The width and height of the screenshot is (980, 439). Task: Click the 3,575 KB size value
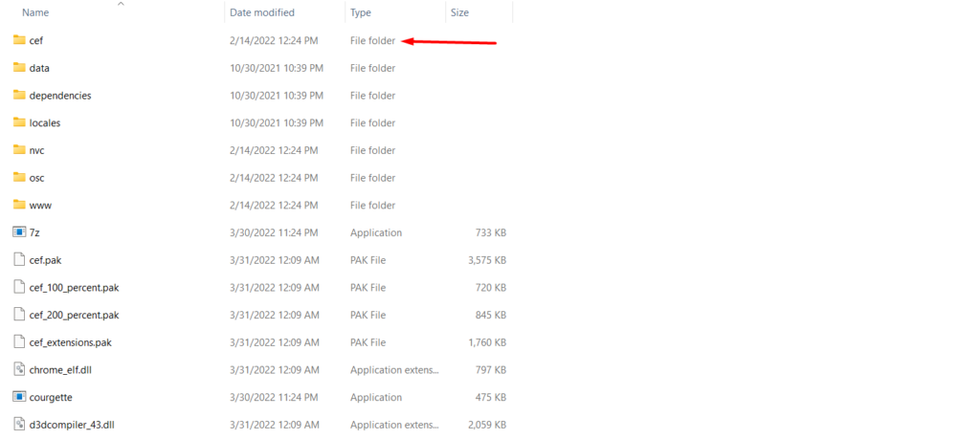click(487, 260)
